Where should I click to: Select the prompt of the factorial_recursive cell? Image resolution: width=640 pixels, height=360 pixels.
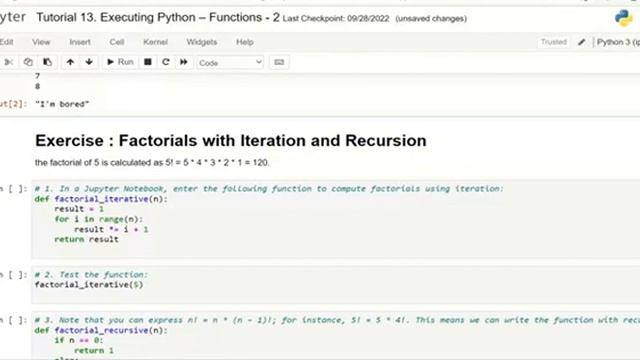click(x=13, y=320)
